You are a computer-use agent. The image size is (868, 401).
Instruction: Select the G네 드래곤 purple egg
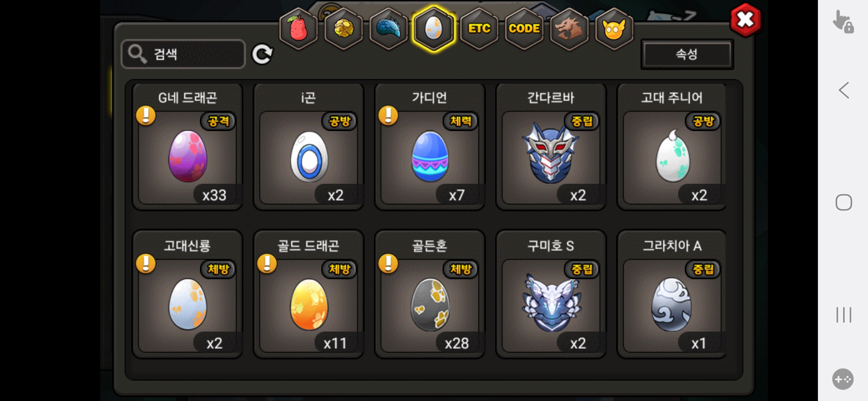[x=188, y=147]
